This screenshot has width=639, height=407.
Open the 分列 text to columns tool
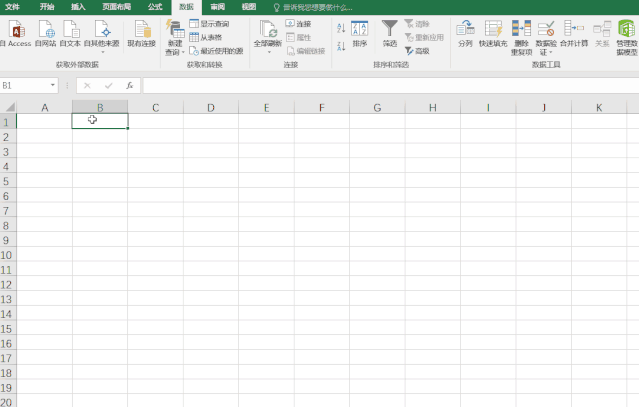click(x=465, y=33)
